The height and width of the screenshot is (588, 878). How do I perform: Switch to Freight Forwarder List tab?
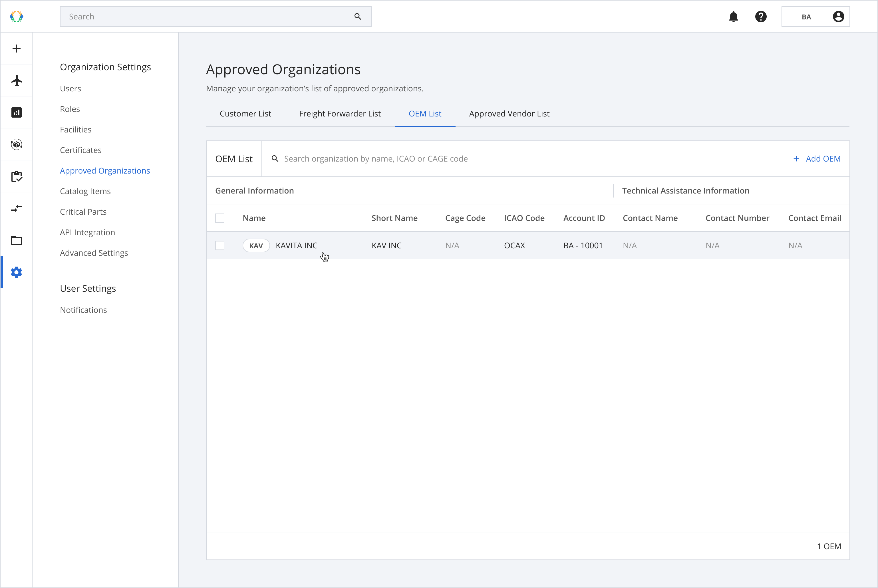[340, 114]
